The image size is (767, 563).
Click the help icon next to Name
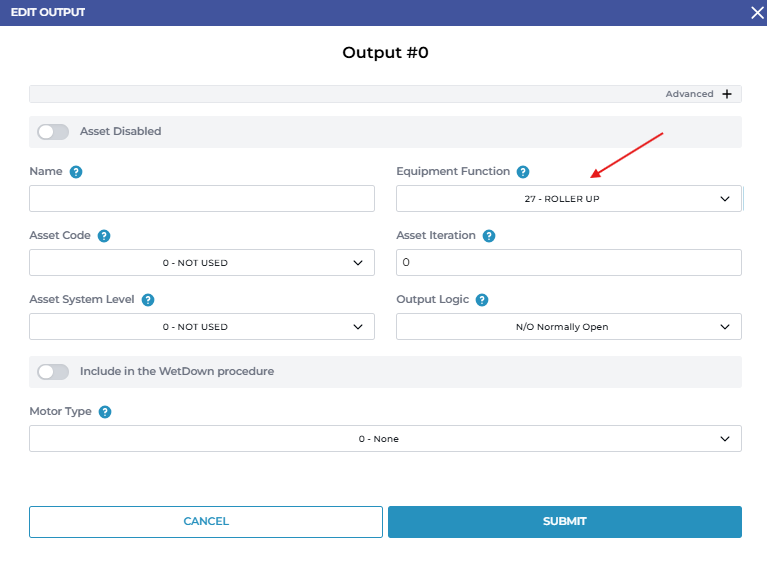[76, 172]
